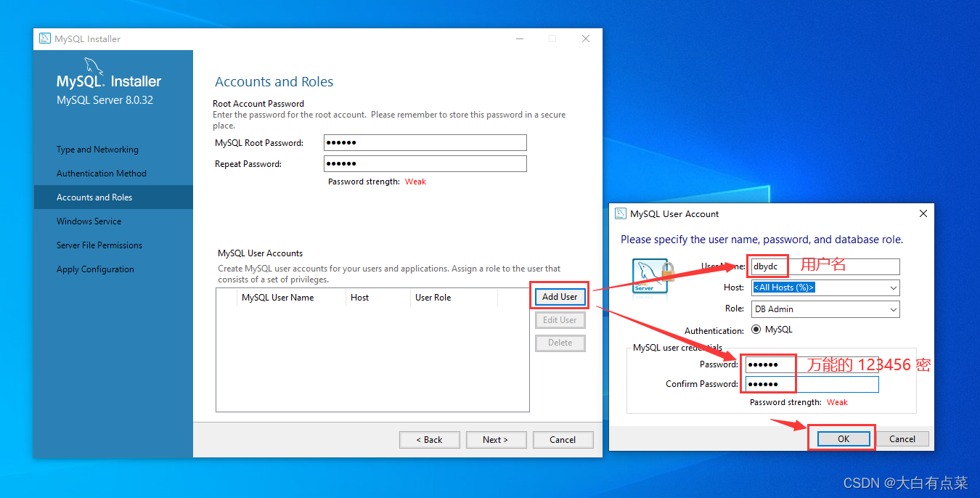This screenshot has height=498, width=980.
Task: Go to Authentication Method step
Action: [x=102, y=174]
